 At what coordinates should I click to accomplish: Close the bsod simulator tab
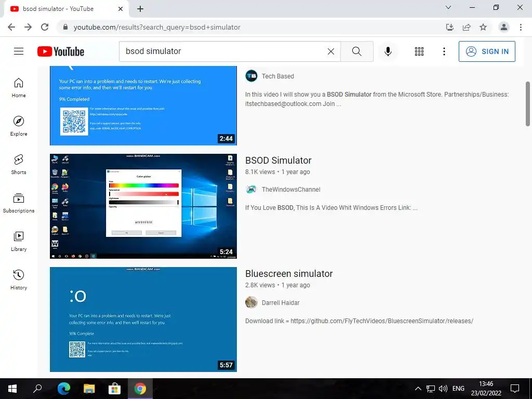(x=121, y=9)
